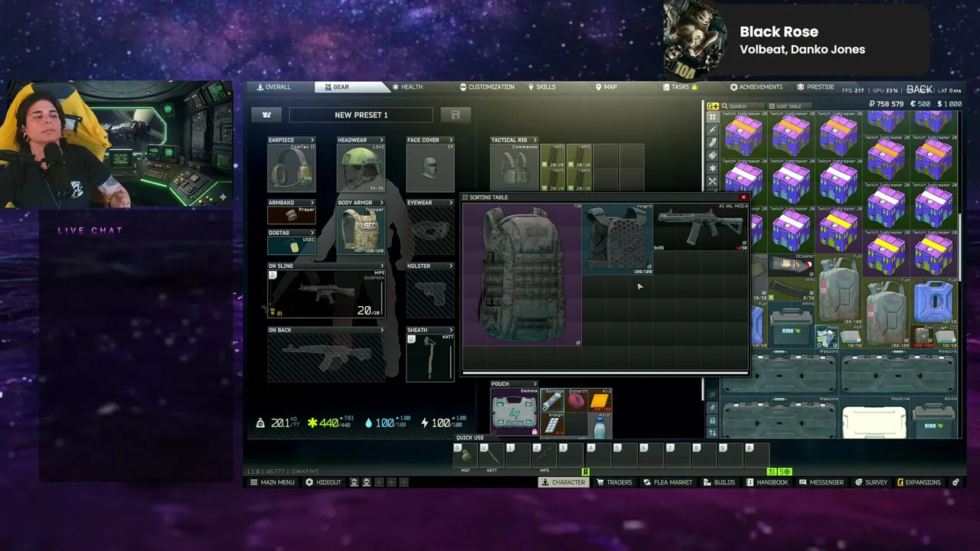Open the Traders screen
The height and width of the screenshot is (551, 980).
[x=614, y=482]
